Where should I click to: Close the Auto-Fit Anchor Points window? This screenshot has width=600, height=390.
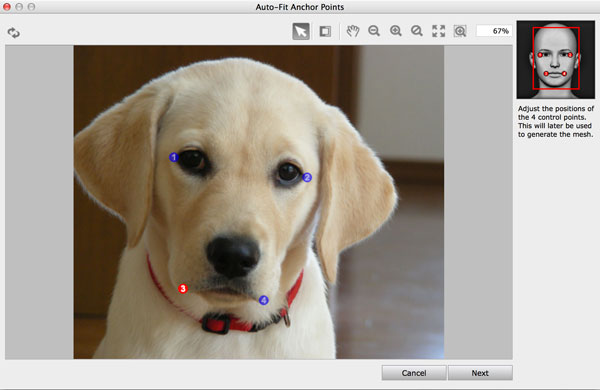pyautogui.click(x=7, y=7)
